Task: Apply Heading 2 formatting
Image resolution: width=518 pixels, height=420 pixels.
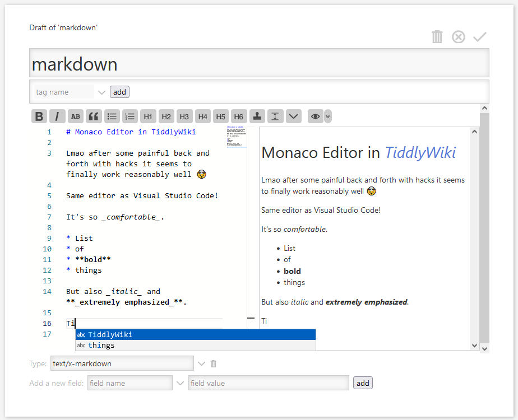Action: (x=166, y=116)
